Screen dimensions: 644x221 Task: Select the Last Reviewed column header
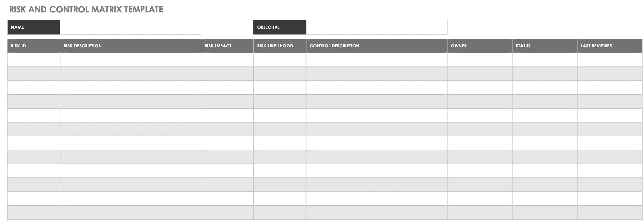coord(610,46)
